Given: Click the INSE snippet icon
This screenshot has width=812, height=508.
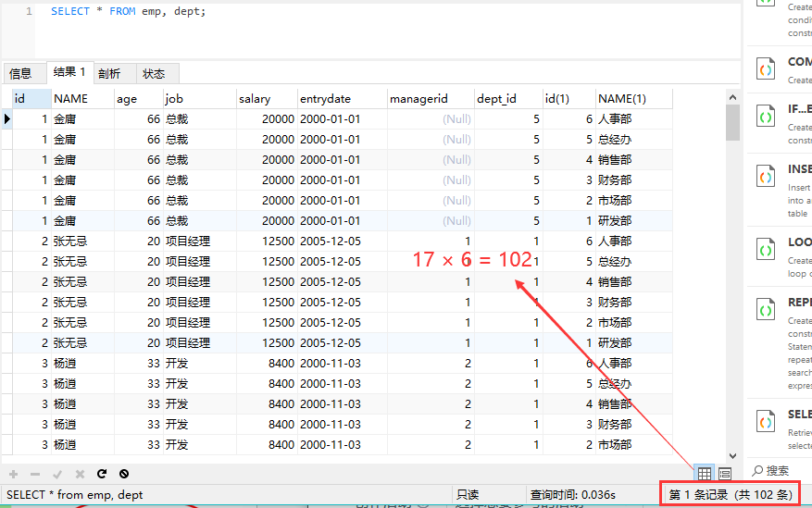Looking at the screenshot, I should pyautogui.click(x=766, y=176).
